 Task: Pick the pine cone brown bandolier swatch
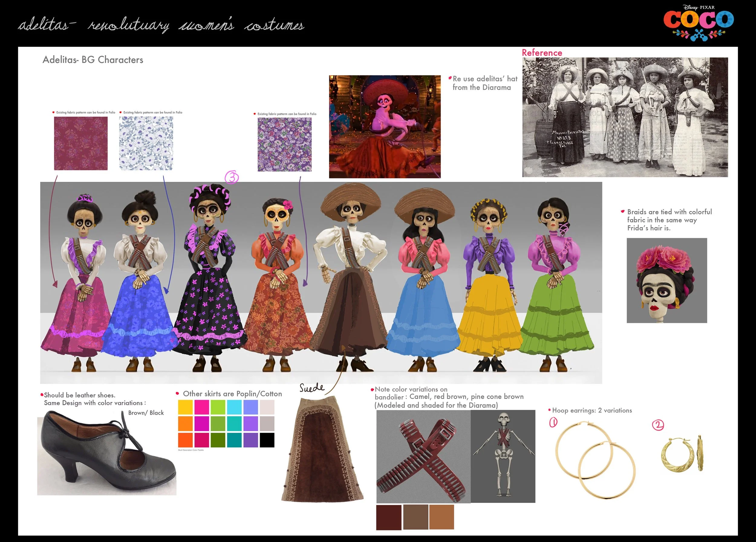[x=416, y=517]
